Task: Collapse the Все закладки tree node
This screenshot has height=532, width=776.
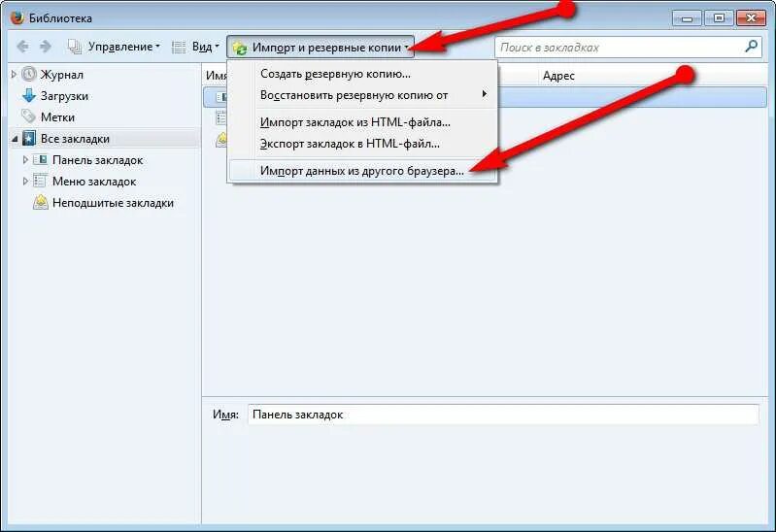Action: pos(15,139)
